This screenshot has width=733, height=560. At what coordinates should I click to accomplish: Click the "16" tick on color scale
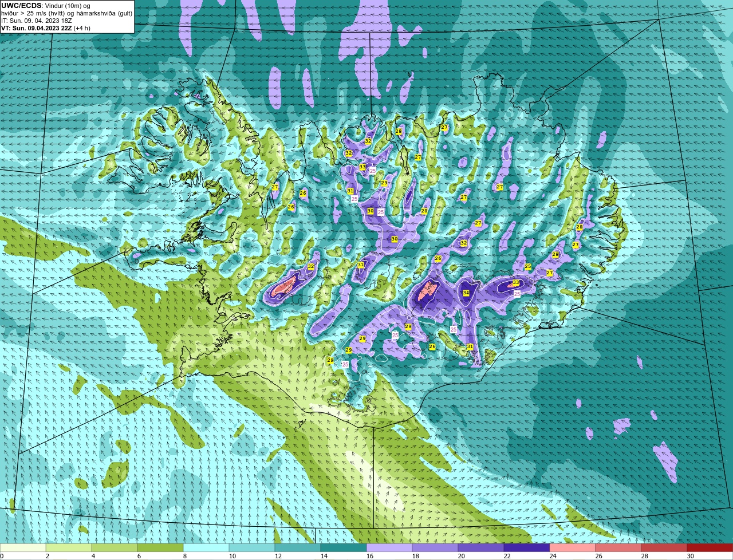click(x=370, y=556)
